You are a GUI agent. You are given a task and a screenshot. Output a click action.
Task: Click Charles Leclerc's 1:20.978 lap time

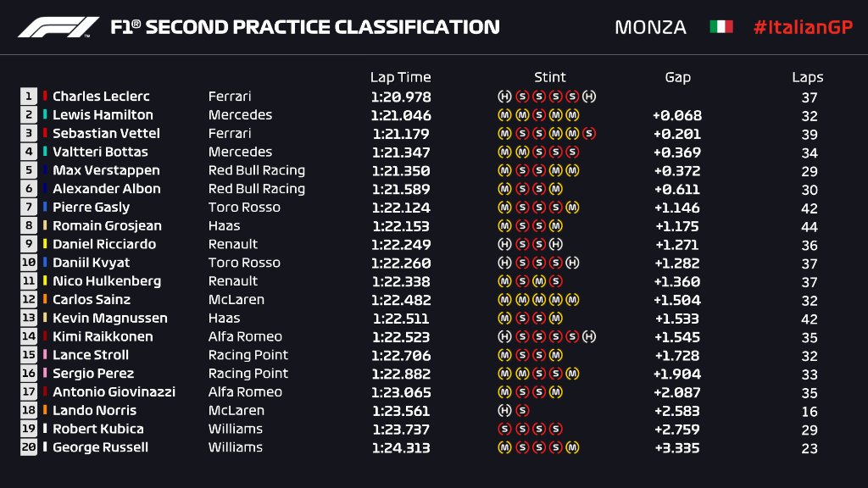click(400, 97)
